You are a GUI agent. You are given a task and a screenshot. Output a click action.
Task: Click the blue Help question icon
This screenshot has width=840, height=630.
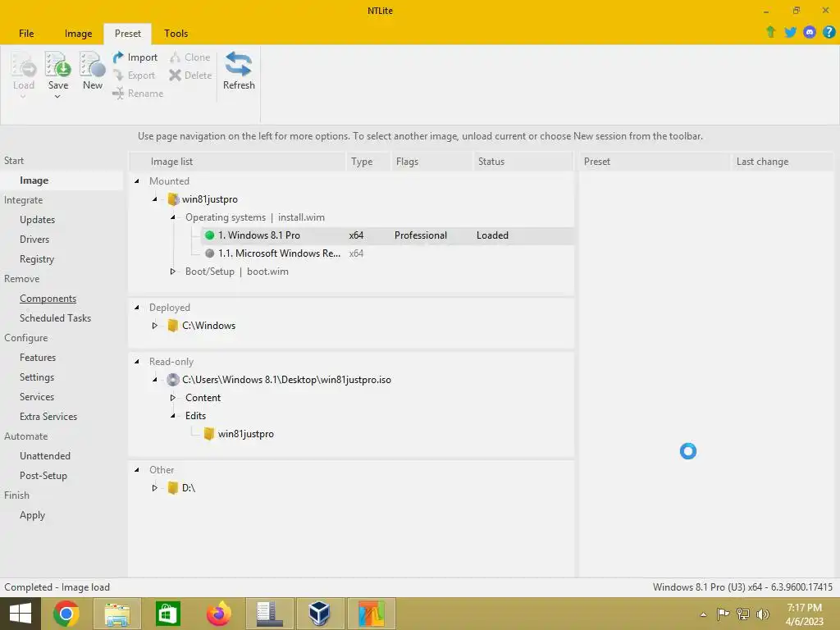click(829, 32)
